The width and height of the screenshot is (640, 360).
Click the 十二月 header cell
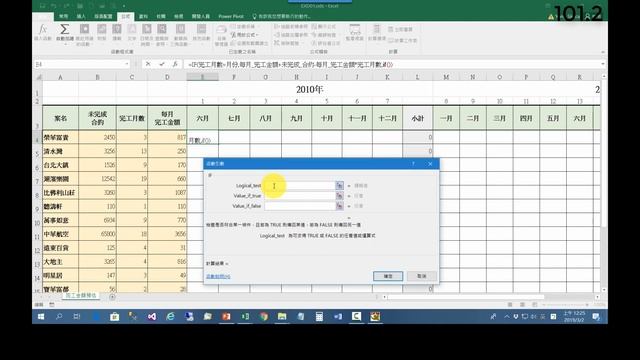pos(387,118)
